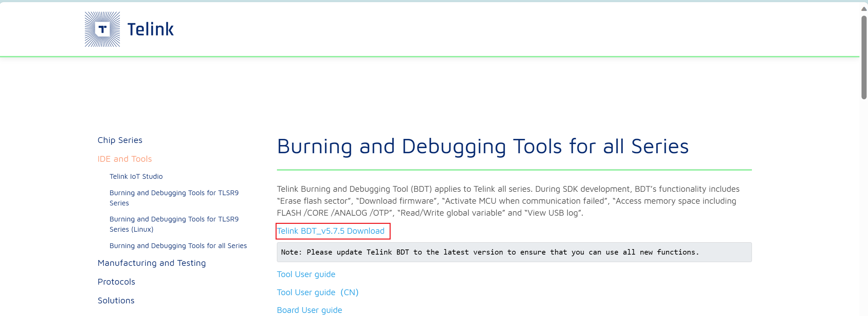Select Burning and Debugging Tools for all Series sidebar link
The height and width of the screenshot is (316, 868).
[178, 246]
